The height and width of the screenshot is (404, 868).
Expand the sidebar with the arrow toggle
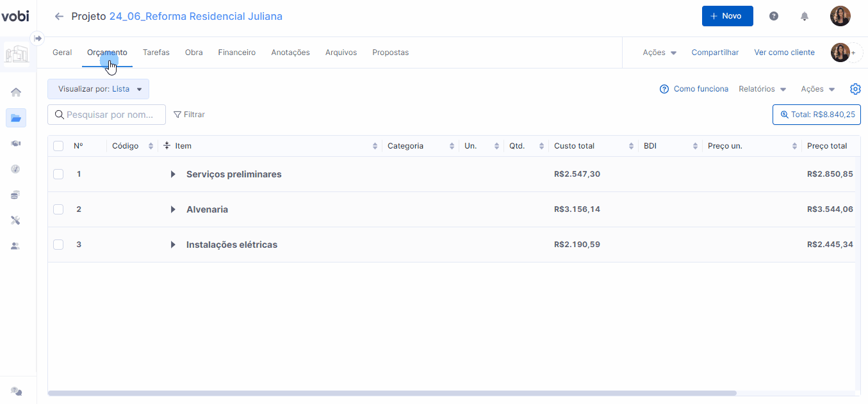click(x=37, y=38)
